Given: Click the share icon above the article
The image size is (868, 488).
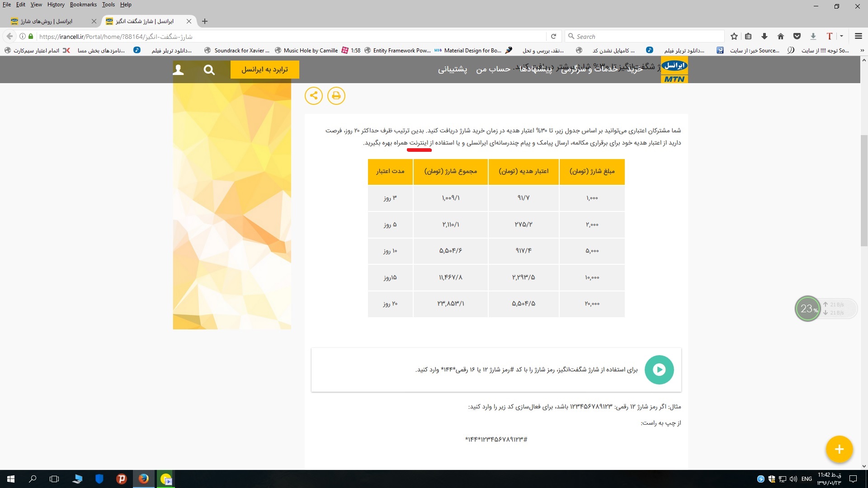Looking at the screenshot, I should pyautogui.click(x=314, y=96).
